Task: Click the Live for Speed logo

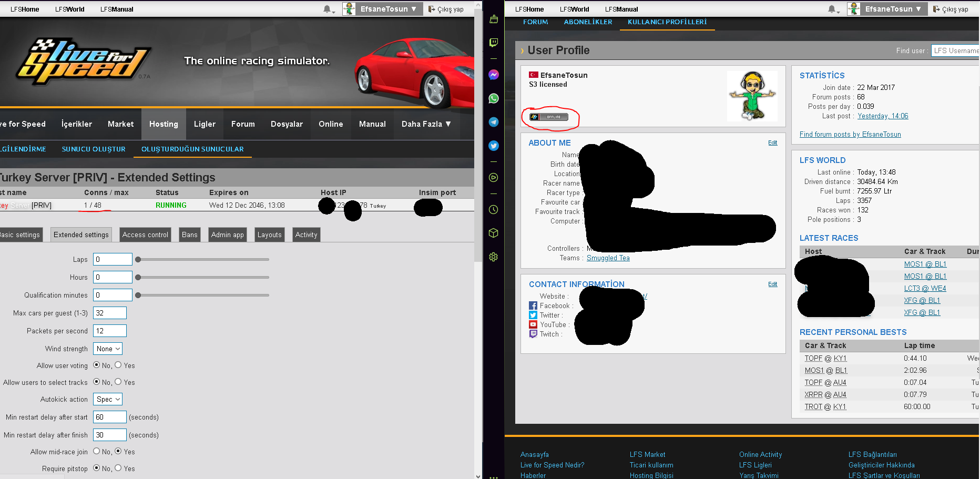Action: click(83, 62)
